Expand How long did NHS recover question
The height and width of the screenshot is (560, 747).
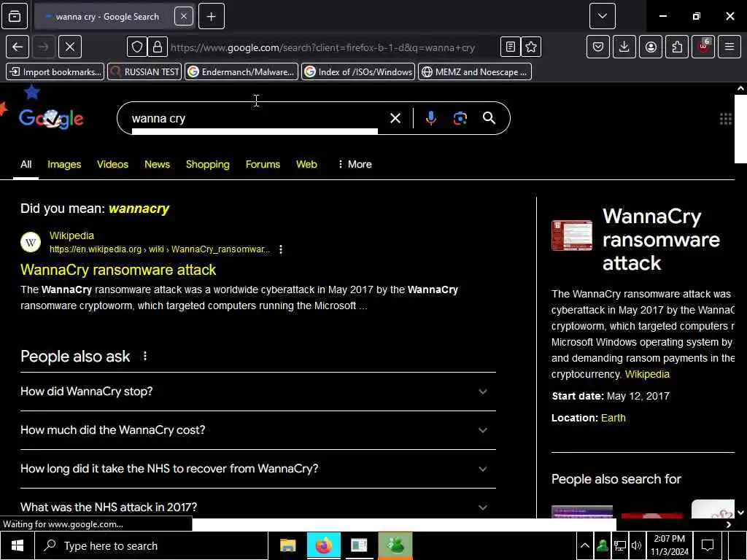[x=258, y=469]
